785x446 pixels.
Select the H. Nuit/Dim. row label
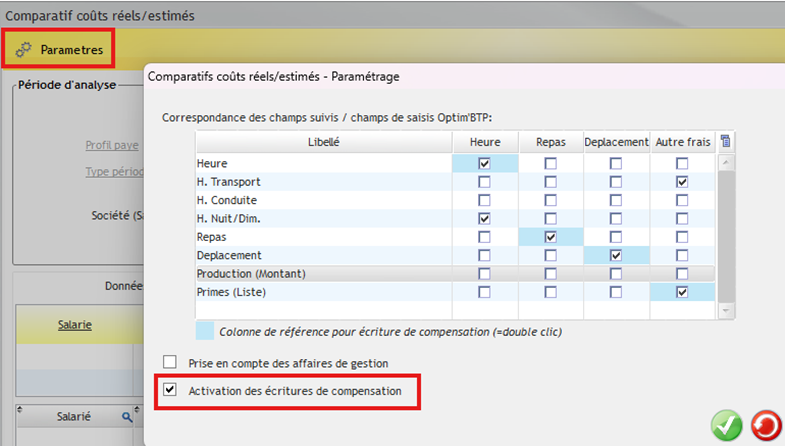point(228,219)
